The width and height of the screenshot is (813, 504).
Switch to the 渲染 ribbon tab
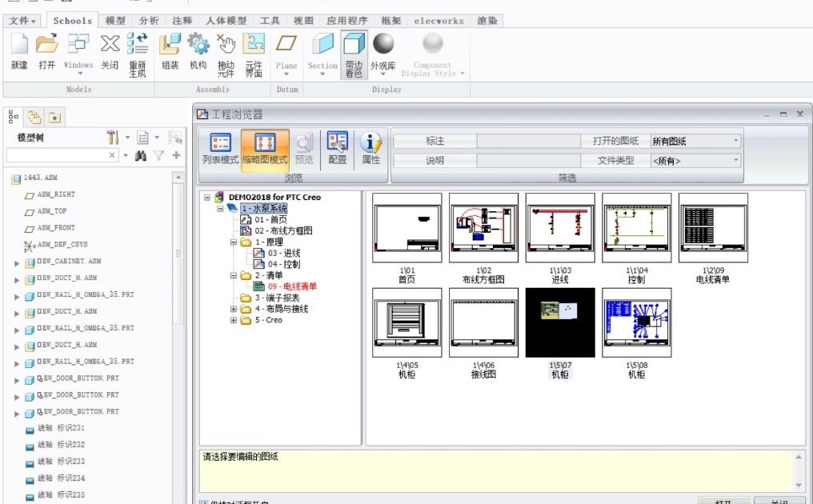(x=487, y=21)
